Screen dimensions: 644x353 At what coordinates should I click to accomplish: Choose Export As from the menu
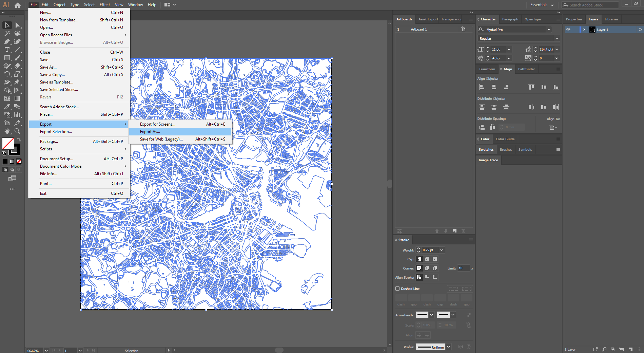150,131
